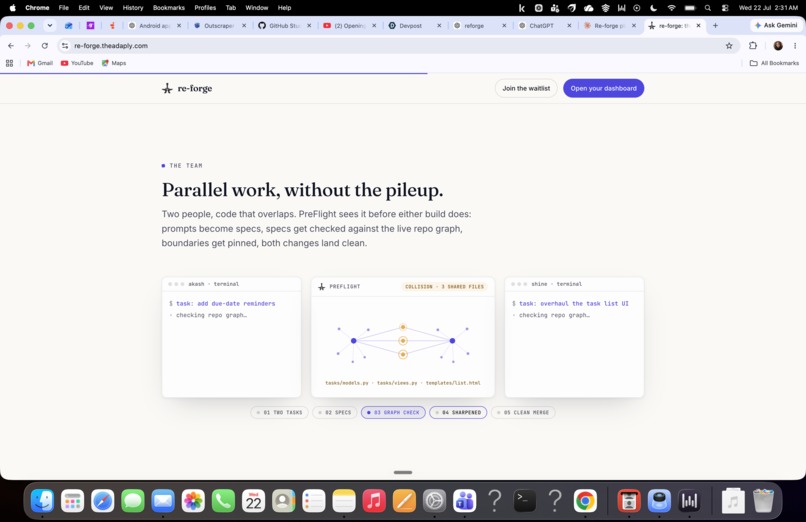Click 'templates/list.html' file label
The height and width of the screenshot is (522, 806).
[453, 383]
